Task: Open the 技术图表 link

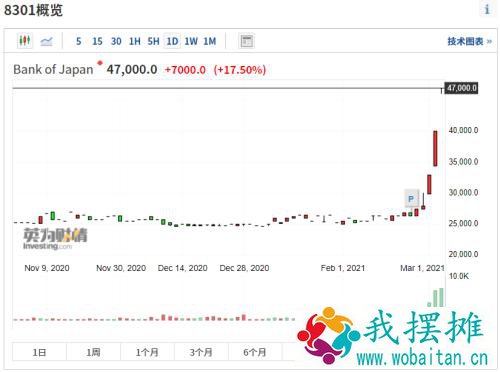Action: [x=469, y=41]
